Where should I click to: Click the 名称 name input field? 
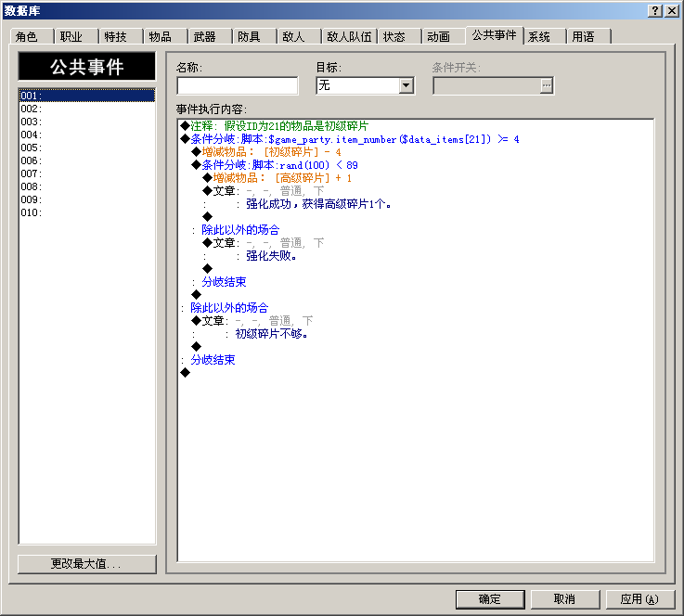click(238, 86)
